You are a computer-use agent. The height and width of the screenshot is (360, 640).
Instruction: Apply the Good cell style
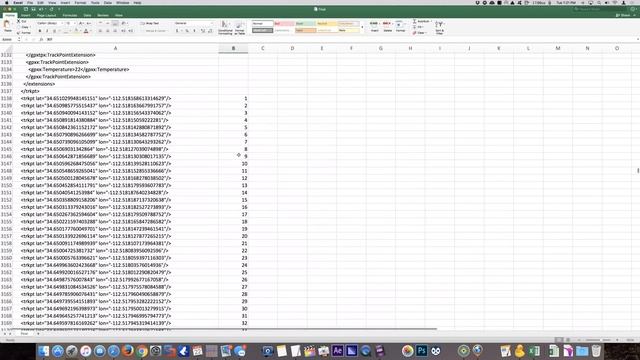pyautogui.click(x=305, y=24)
